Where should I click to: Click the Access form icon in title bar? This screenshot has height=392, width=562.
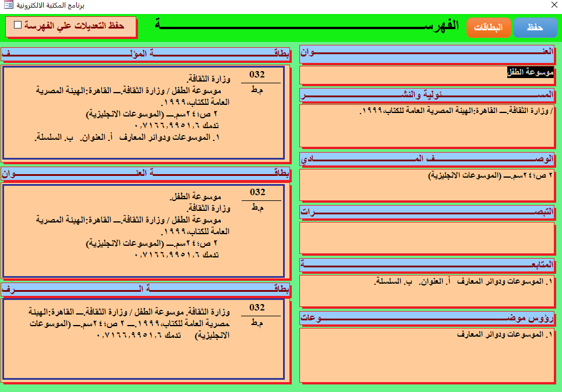(x=9, y=5)
